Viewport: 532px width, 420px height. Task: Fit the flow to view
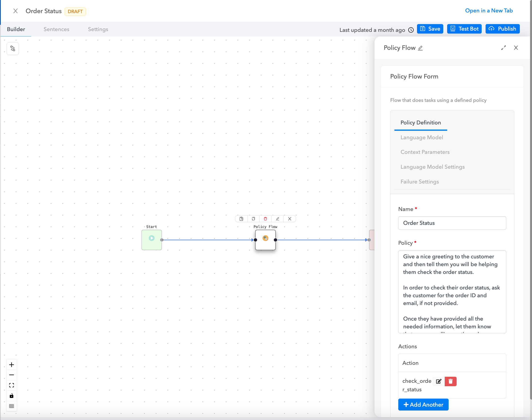(x=11, y=385)
